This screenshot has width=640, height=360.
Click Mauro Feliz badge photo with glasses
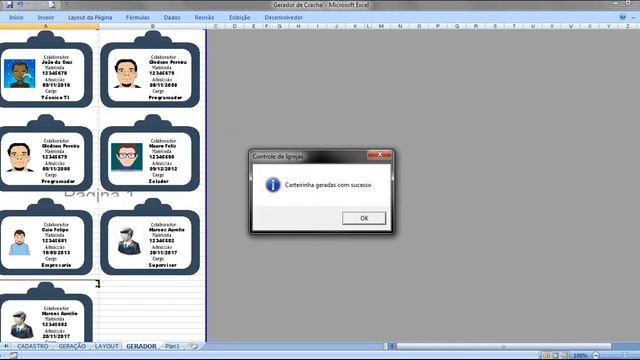(x=127, y=157)
